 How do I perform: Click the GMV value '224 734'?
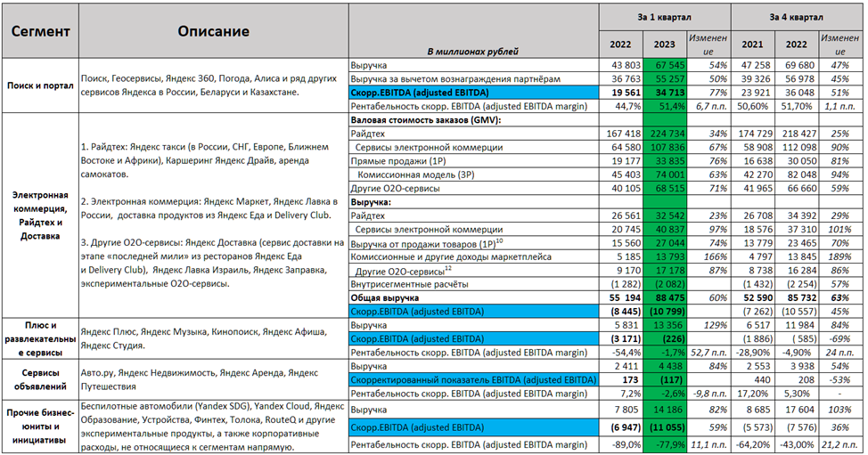(x=664, y=134)
